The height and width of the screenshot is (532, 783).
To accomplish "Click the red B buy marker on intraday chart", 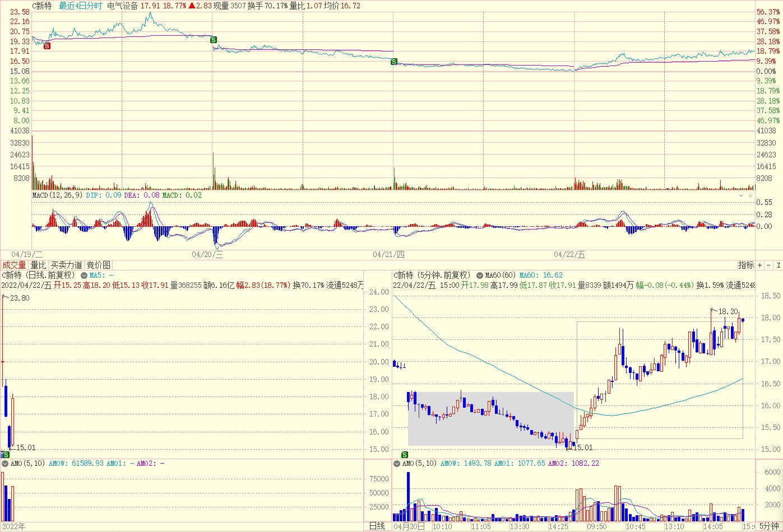I will pyautogui.click(x=47, y=46).
